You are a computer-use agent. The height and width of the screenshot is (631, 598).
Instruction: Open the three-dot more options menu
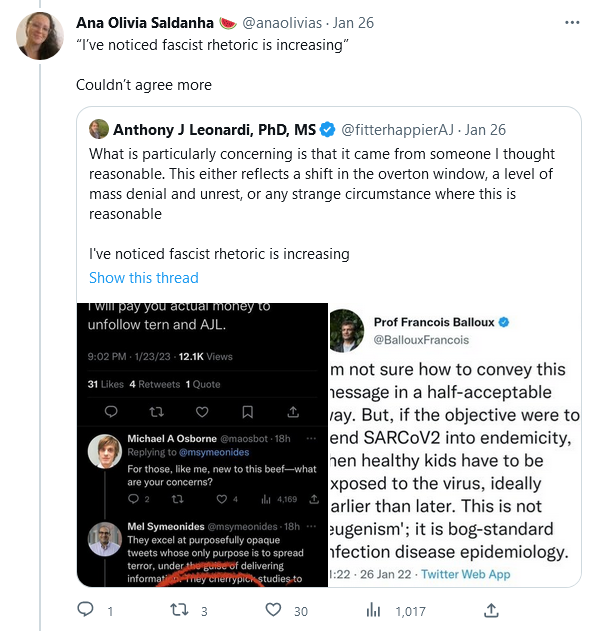tap(572, 23)
